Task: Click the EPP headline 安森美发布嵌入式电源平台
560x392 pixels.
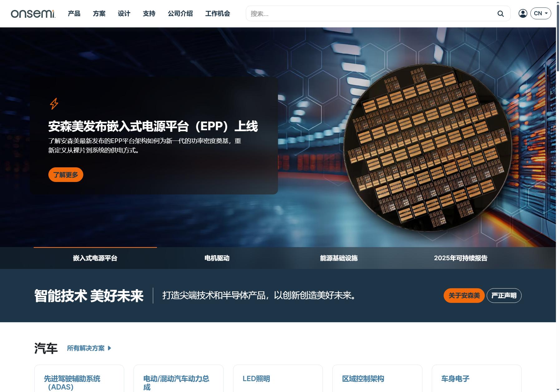Action: pyautogui.click(x=153, y=126)
